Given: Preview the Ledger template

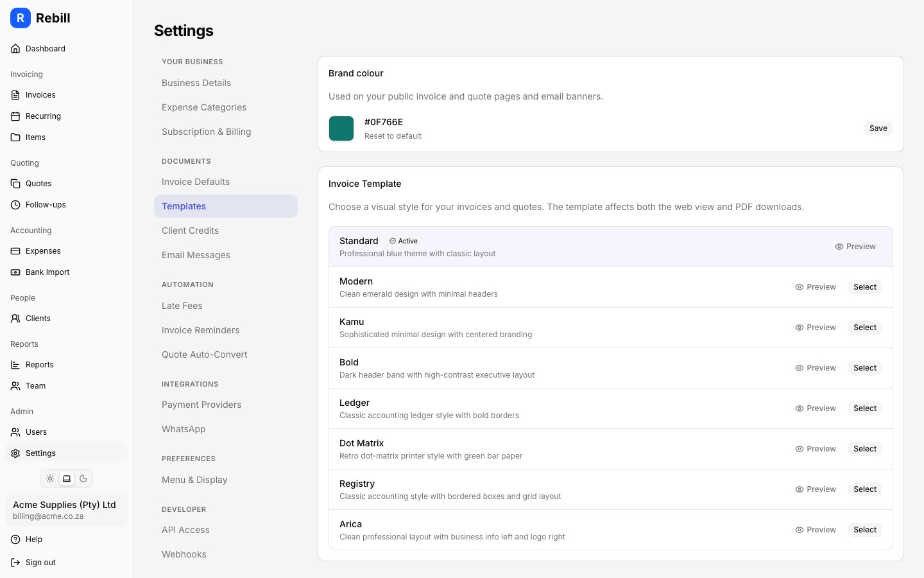Looking at the screenshot, I should coord(816,408).
